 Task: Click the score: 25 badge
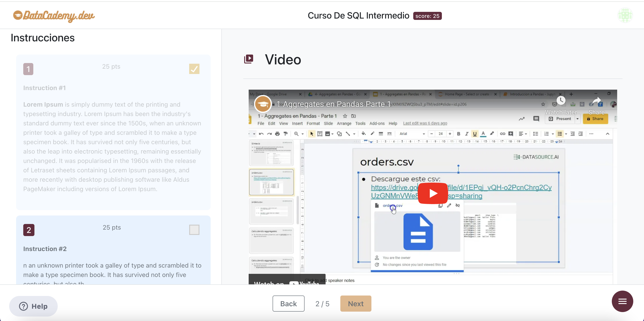pyautogui.click(x=427, y=16)
